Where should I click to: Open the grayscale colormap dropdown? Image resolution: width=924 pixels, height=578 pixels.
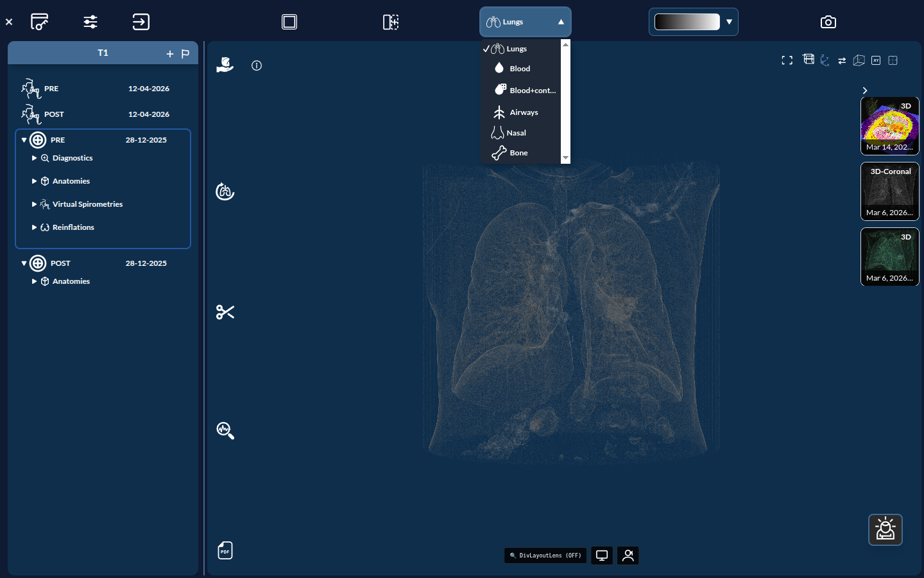coord(729,22)
